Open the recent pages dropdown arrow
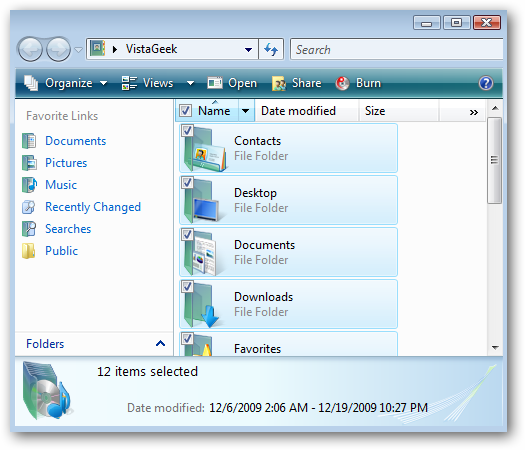The width and height of the screenshot is (525, 450). pyautogui.click(x=78, y=50)
